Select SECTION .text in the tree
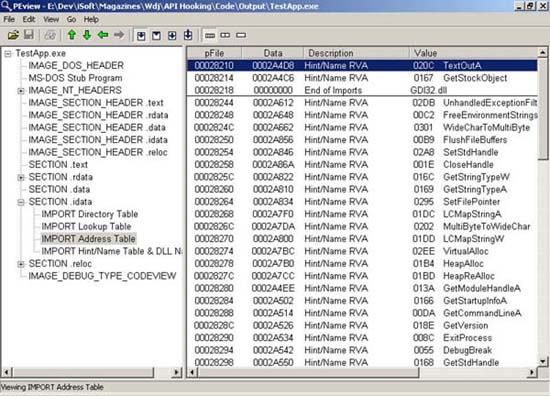This screenshot has width=550, height=396. coord(58,165)
